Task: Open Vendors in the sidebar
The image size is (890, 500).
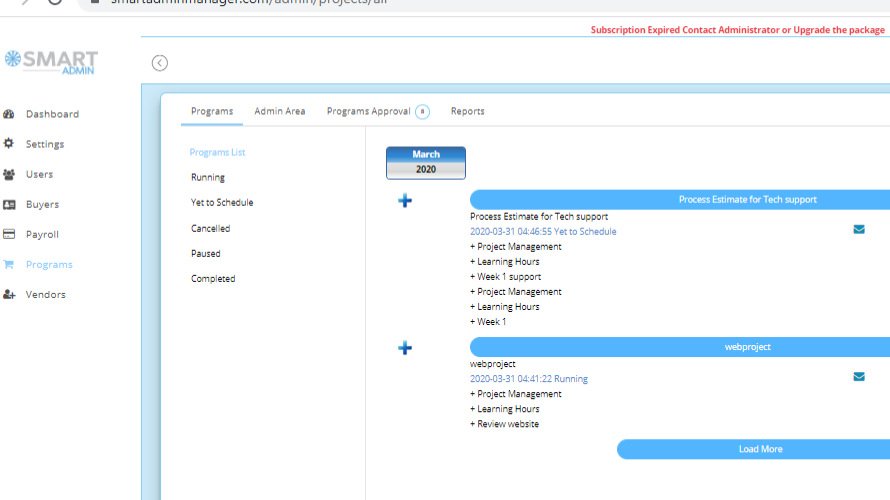Action: 45,295
